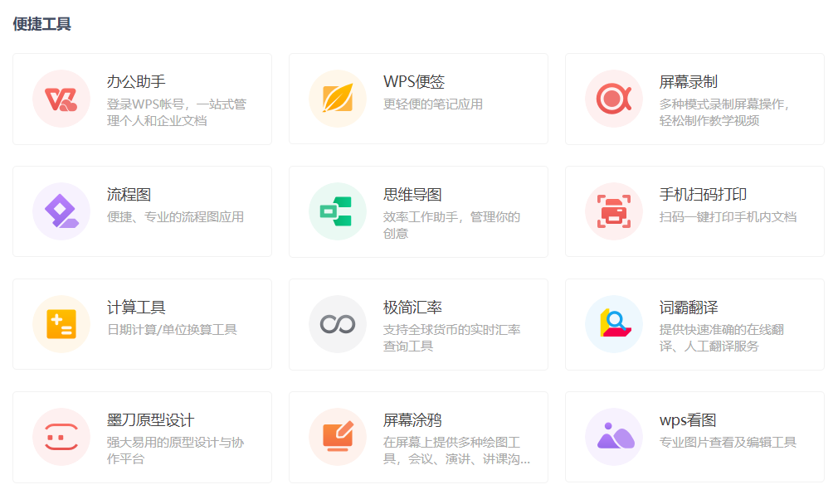Screen dimensions: 838x504
Task: Click the 词霸翻译 title text
Action: point(689,308)
